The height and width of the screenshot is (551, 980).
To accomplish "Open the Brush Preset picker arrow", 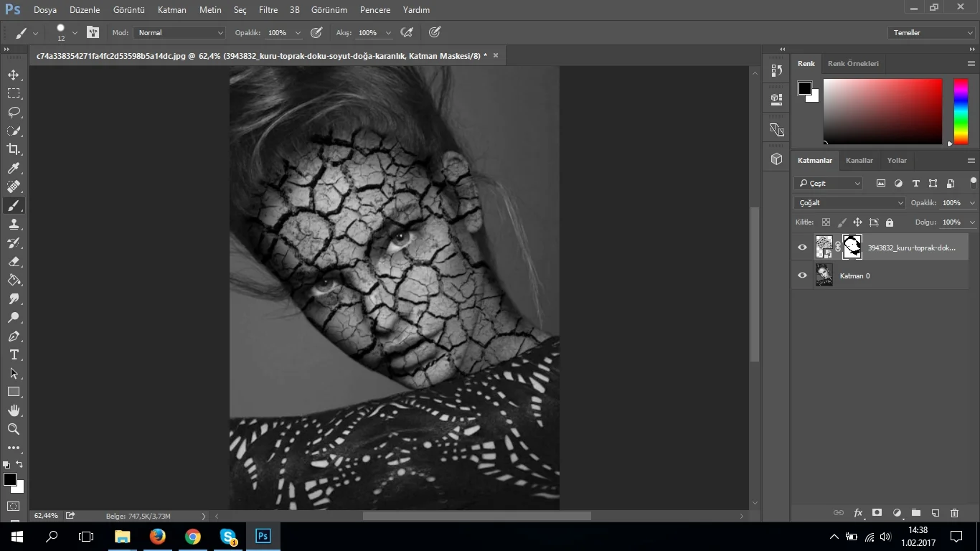I will click(x=75, y=33).
